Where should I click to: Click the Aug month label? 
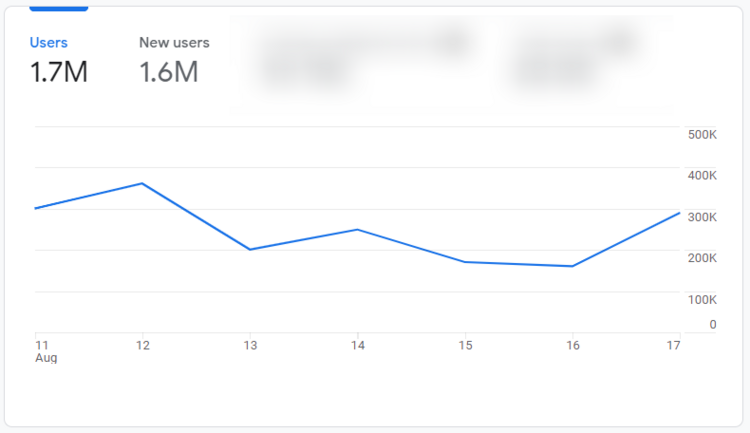click(46, 357)
